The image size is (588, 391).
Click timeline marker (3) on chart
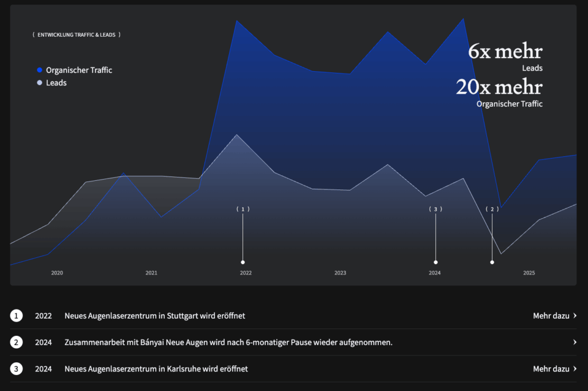(436, 209)
